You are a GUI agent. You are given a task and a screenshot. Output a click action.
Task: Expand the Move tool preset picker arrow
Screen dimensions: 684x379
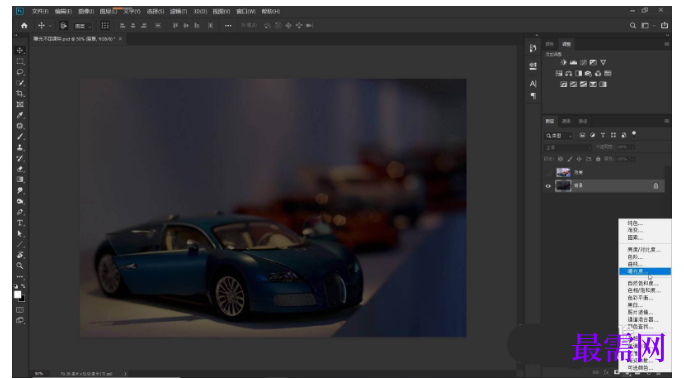point(50,26)
